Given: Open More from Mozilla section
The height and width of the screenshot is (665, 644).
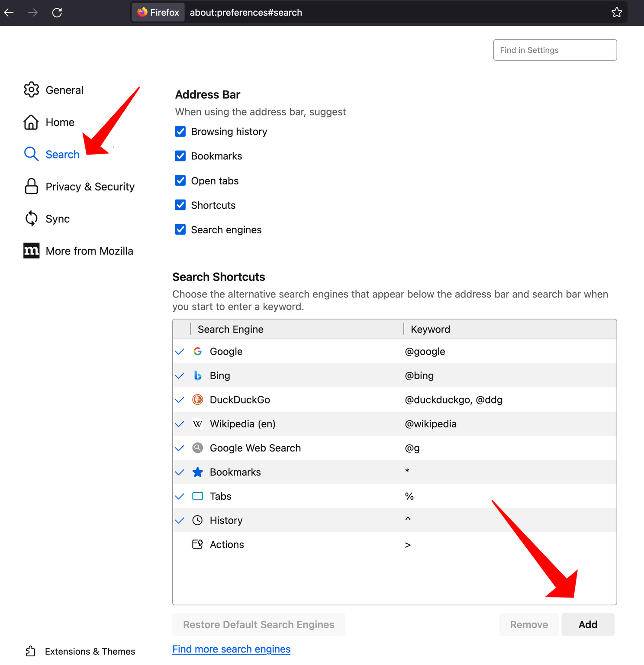Looking at the screenshot, I should coord(90,251).
